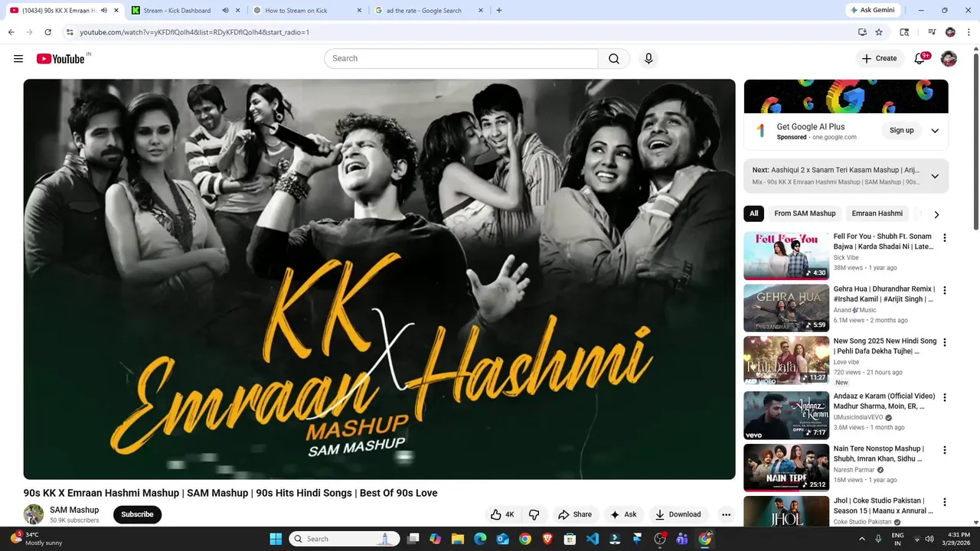Open options menu for Gehra Hua video
The width and height of the screenshot is (980, 551).
pyautogui.click(x=944, y=290)
